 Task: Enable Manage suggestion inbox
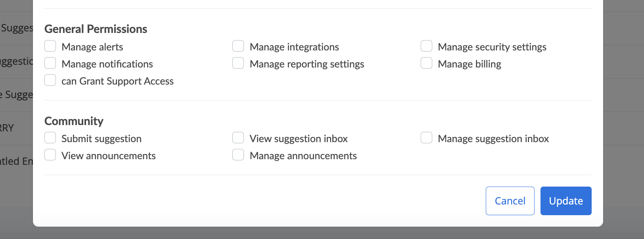[x=426, y=137]
